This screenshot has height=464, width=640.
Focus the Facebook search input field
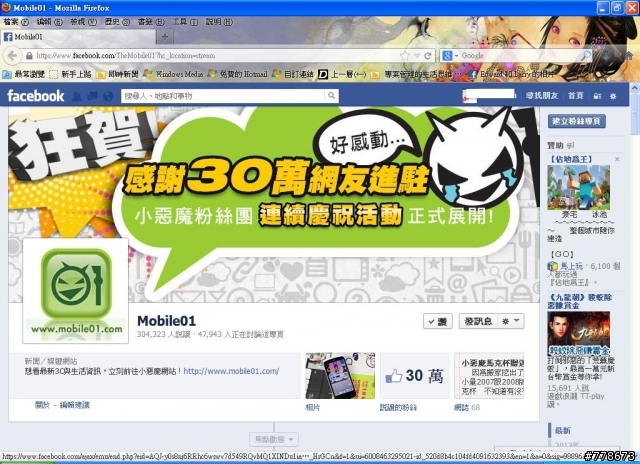click(x=223, y=96)
